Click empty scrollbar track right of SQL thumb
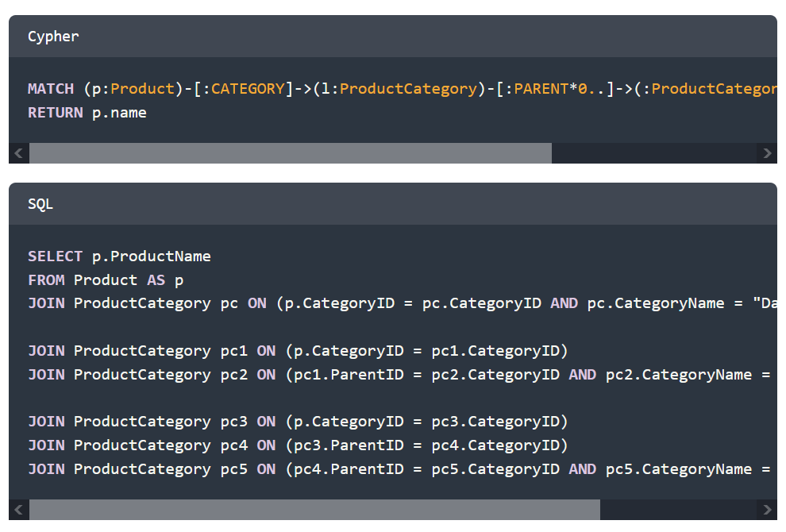786x532 pixels. coord(678,510)
